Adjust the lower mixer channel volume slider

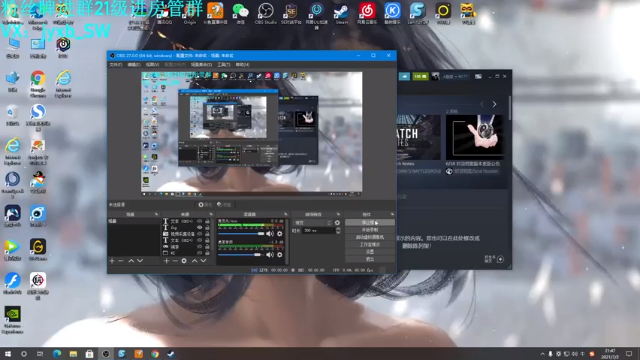[x=241, y=255]
